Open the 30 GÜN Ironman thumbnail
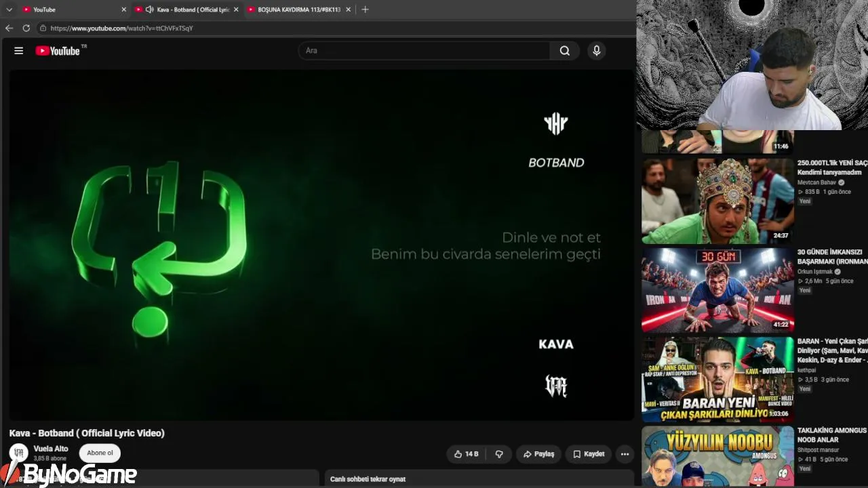868x488 pixels. pyautogui.click(x=717, y=291)
